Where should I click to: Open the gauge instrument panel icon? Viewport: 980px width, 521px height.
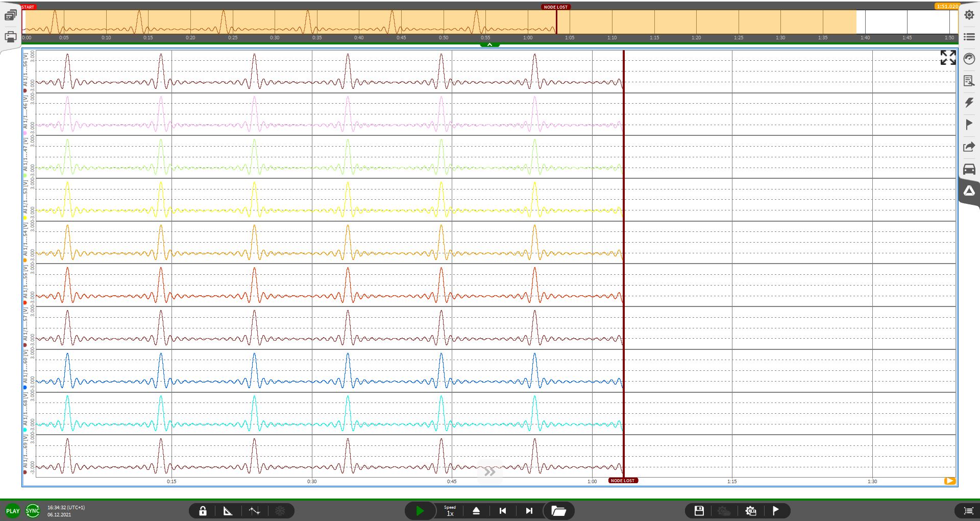tap(969, 59)
